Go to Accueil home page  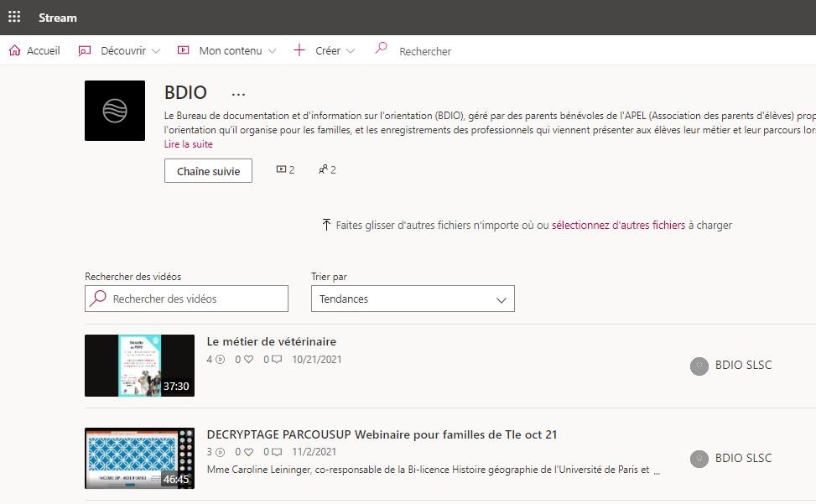pyautogui.click(x=34, y=50)
